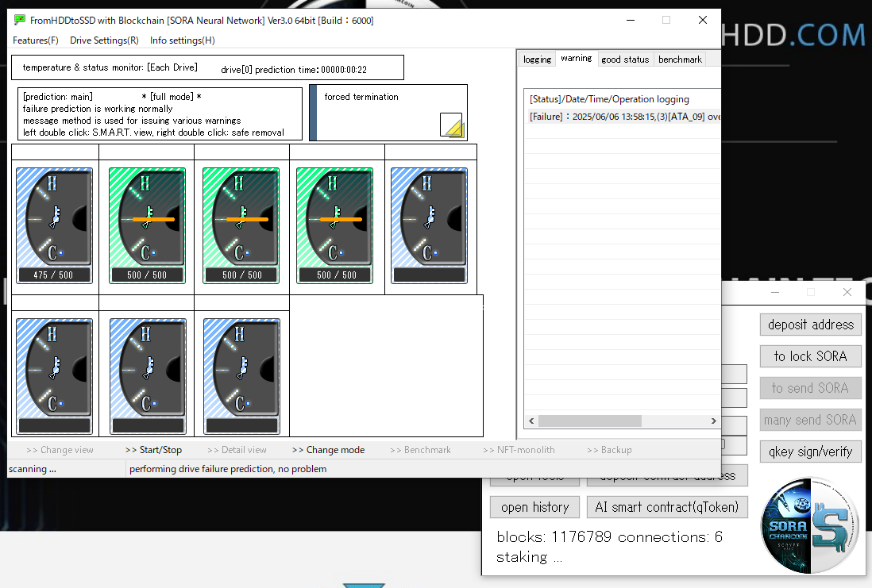
Task: Click many send SORA in the wallet window
Action: 811,420
